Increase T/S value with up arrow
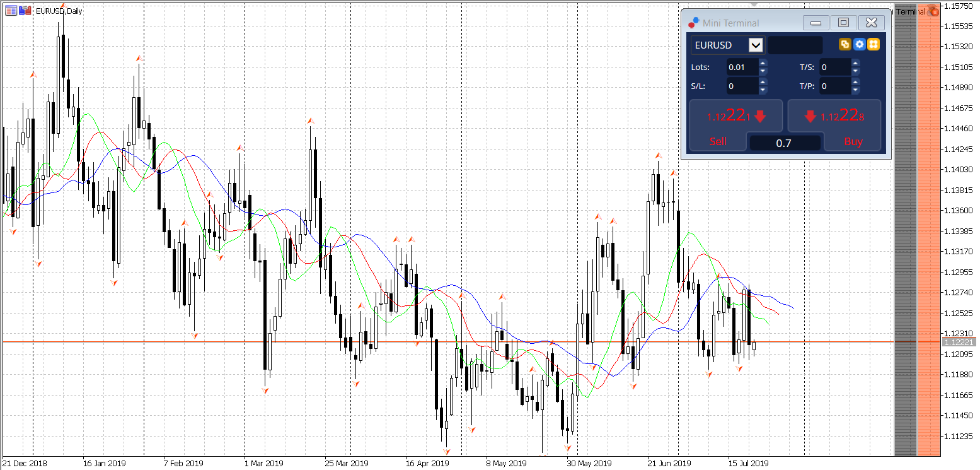This screenshot has width=980, height=470. point(855,63)
